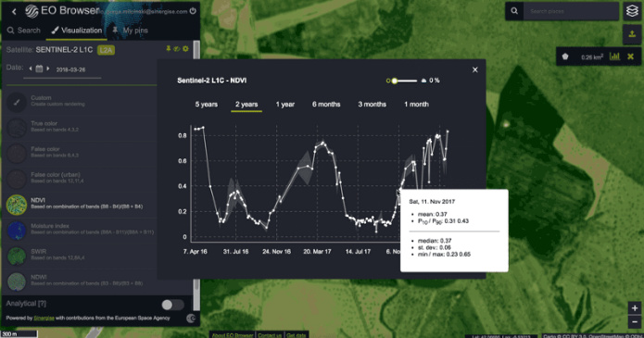Viewport: 644px width, 338px height.
Task: Remove the drawn polygon area
Action: (x=630, y=56)
